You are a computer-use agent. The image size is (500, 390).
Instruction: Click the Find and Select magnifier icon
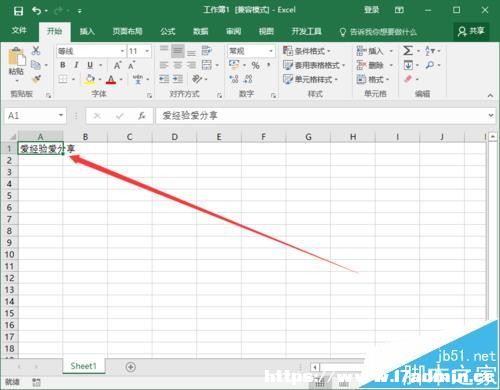click(430, 65)
